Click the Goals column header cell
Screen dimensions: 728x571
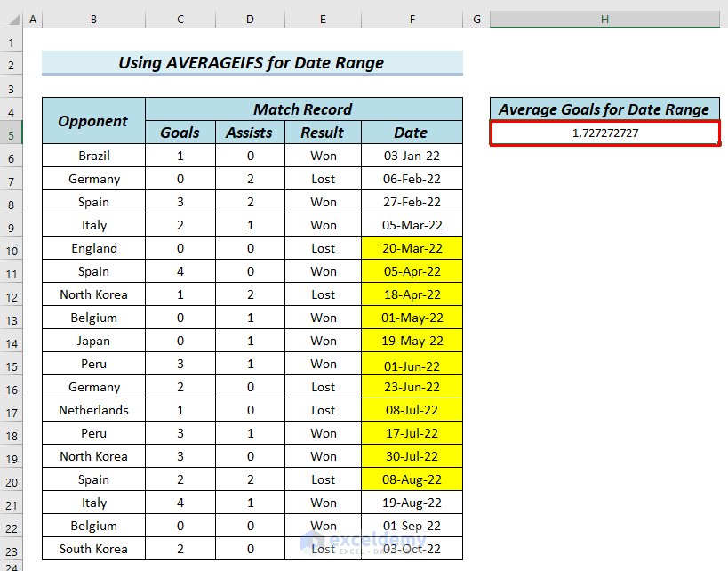click(x=180, y=133)
